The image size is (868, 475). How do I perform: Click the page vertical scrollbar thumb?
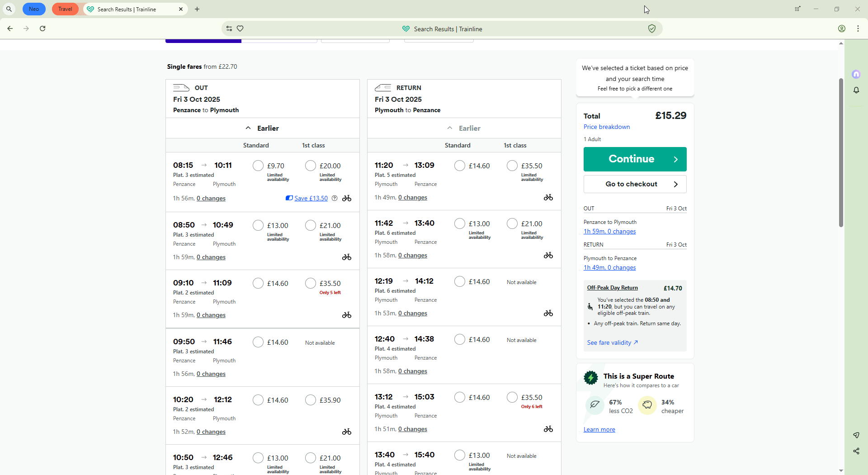841,152
